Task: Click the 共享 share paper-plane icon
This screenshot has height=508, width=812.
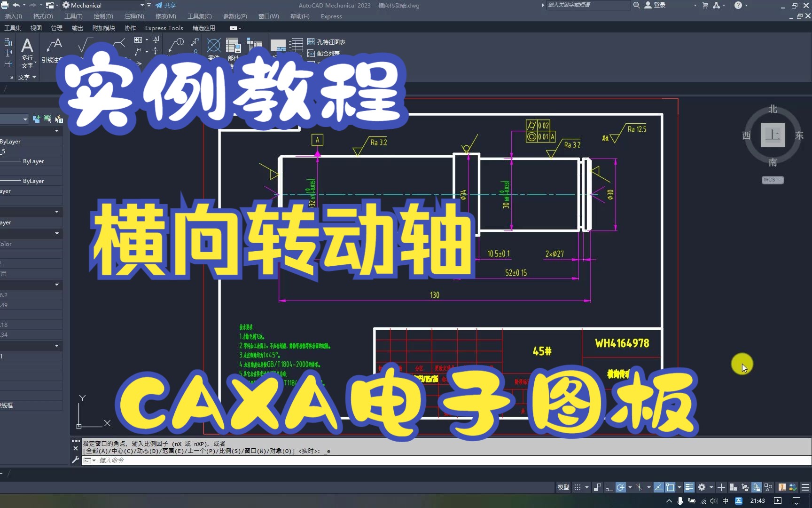Action: click(159, 5)
